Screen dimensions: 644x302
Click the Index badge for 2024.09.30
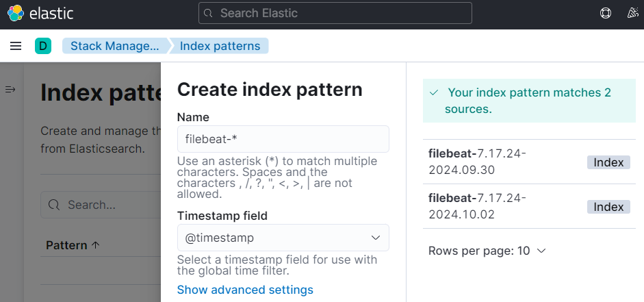pos(608,162)
